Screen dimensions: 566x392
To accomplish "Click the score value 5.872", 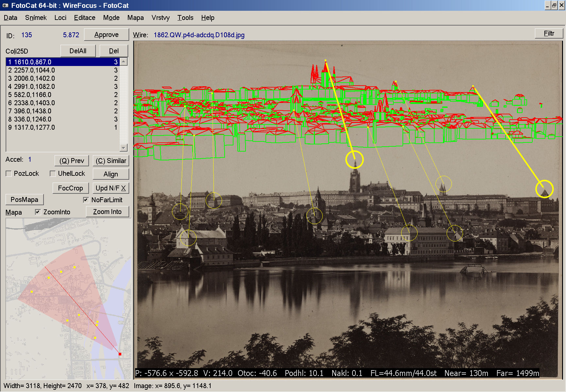I will tap(71, 35).
